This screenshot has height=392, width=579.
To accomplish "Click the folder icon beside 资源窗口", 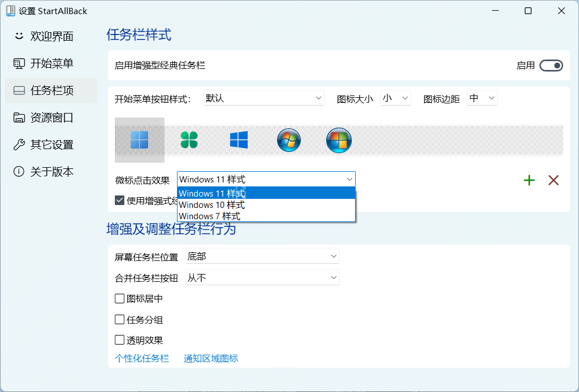I will [19, 117].
